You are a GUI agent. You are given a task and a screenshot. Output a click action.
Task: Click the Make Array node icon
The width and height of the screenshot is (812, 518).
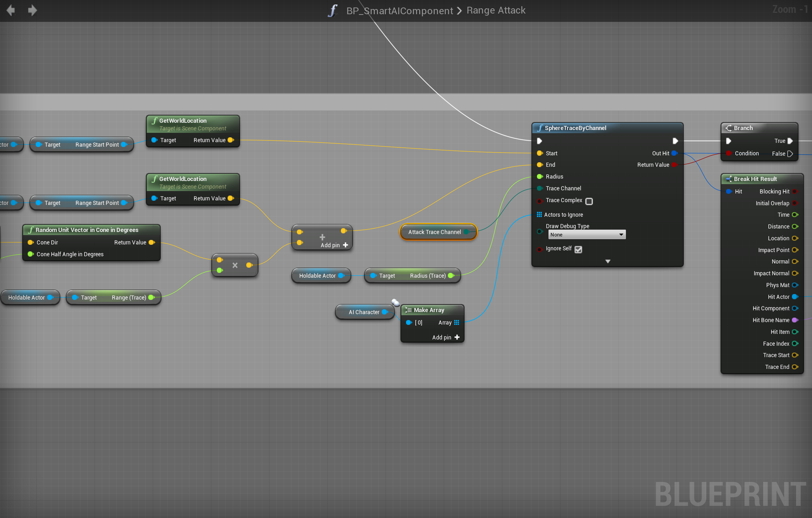[408, 310]
